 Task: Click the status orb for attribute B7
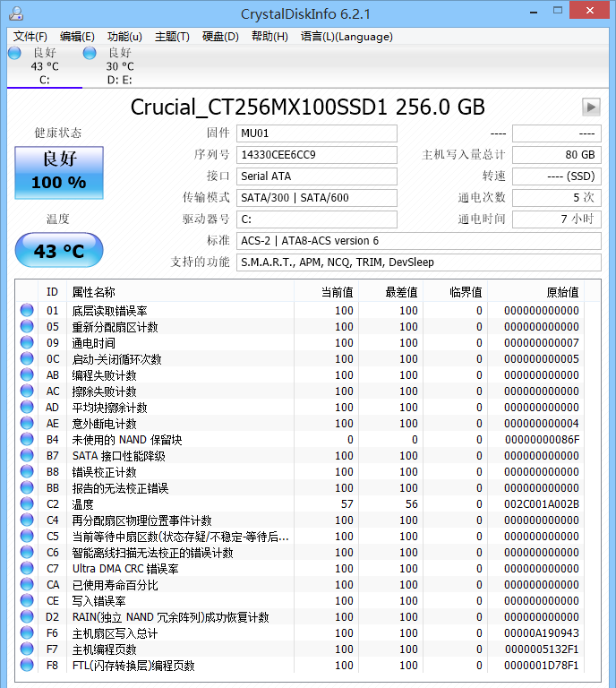click(x=27, y=455)
